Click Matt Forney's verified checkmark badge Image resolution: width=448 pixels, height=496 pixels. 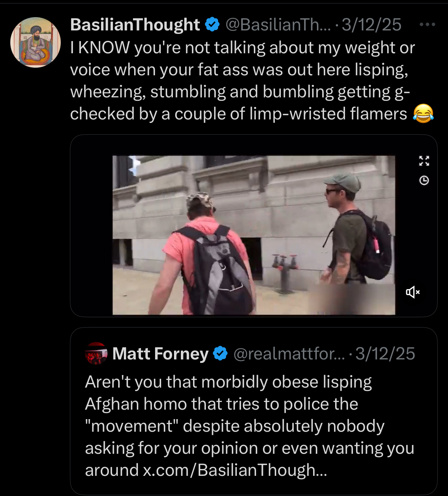pos(220,354)
